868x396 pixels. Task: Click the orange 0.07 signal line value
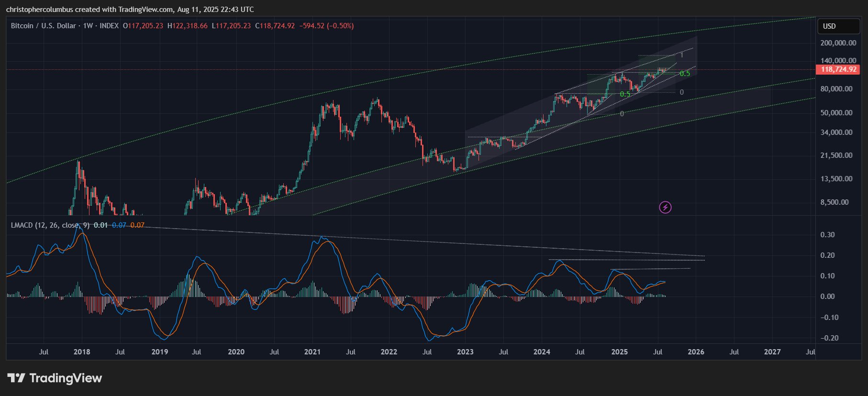coord(137,225)
